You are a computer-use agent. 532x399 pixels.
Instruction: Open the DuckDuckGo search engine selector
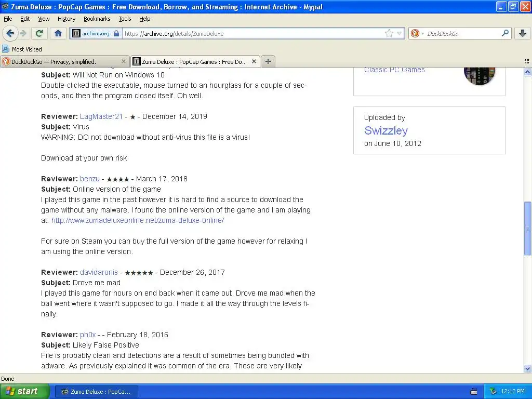click(417, 33)
